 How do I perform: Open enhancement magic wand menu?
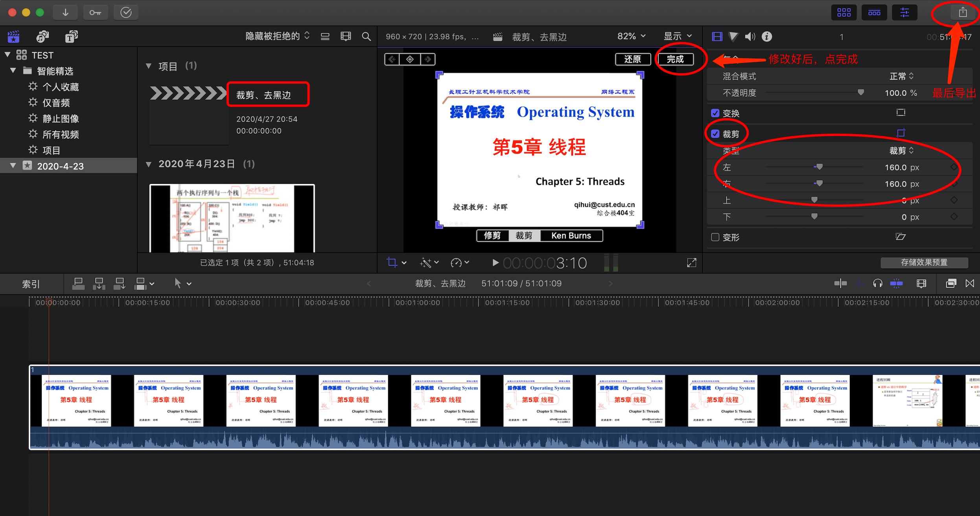[x=429, y=262]
